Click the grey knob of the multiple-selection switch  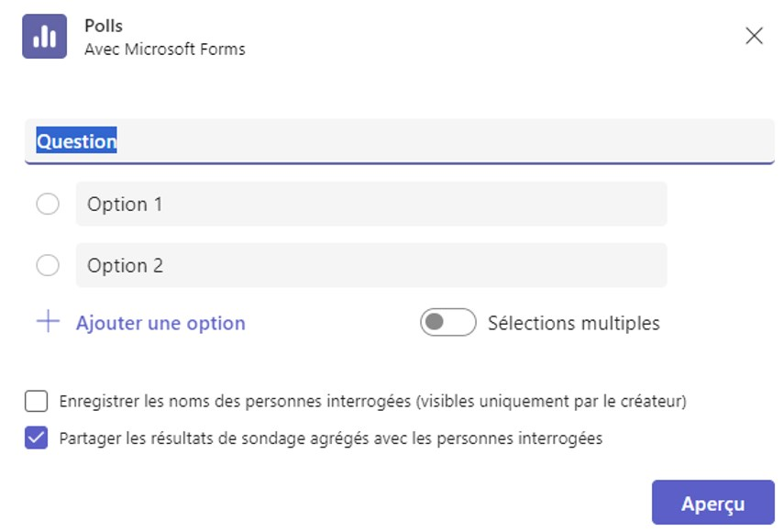[436, 323]
